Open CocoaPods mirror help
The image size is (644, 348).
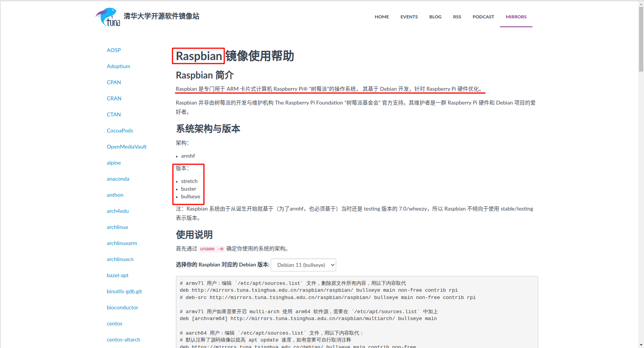click(120, 131)
